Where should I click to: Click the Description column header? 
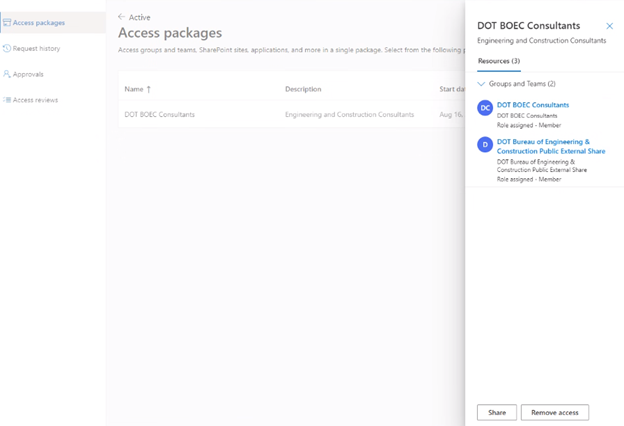tap(303, 89)
